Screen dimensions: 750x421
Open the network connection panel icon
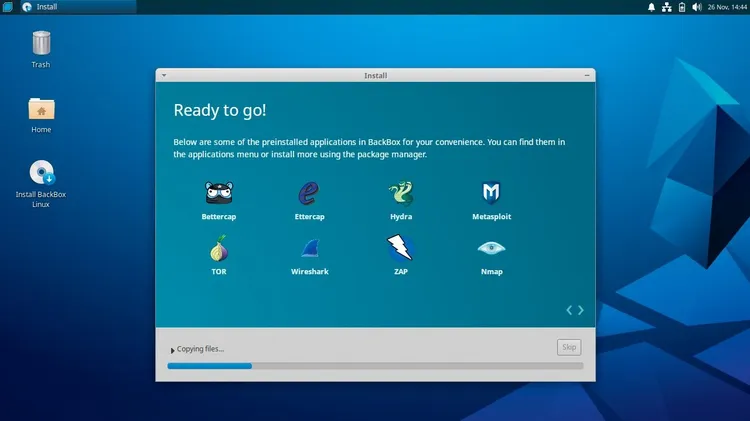coord(666,7)
